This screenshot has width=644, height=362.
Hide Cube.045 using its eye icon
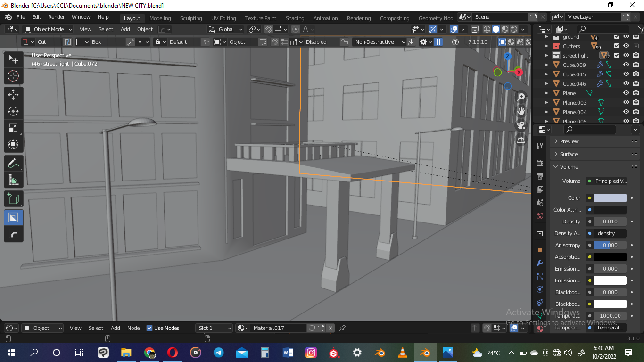point(626,74)
